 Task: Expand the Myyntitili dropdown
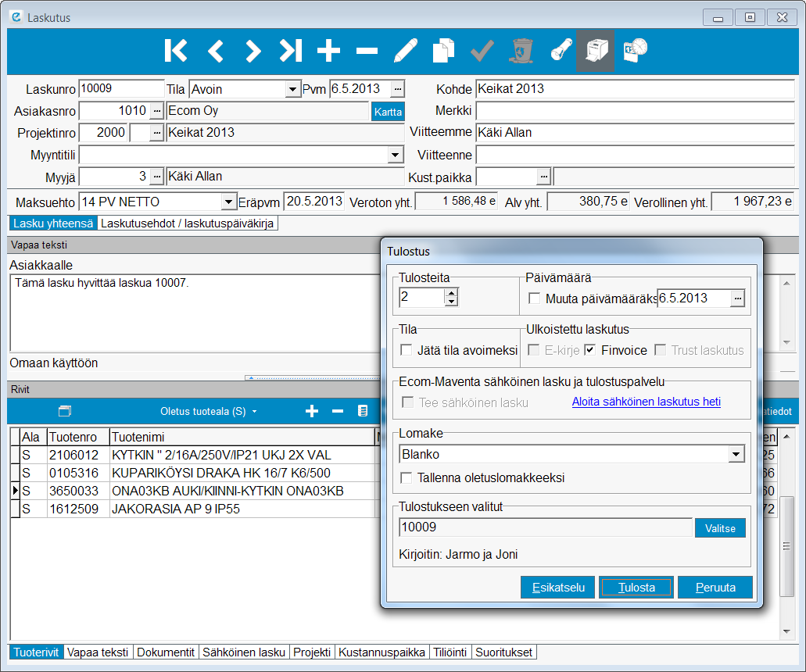tap(396, 155)
